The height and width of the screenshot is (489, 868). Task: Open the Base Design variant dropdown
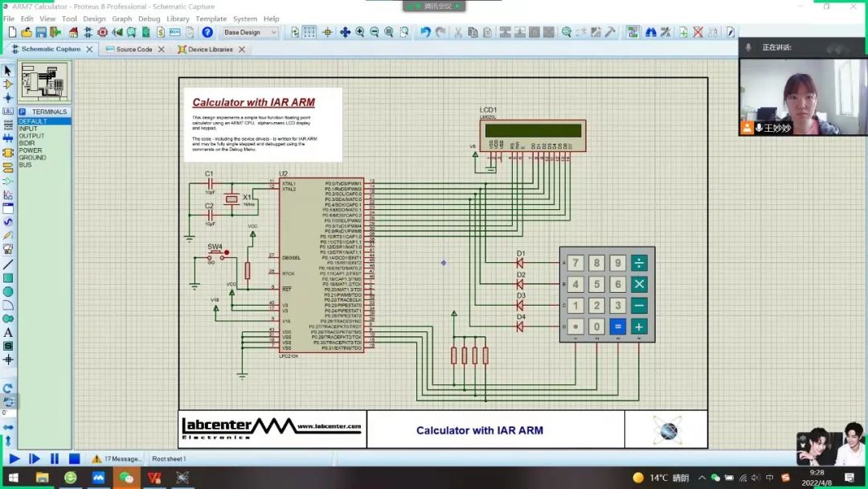click(250, 33)
